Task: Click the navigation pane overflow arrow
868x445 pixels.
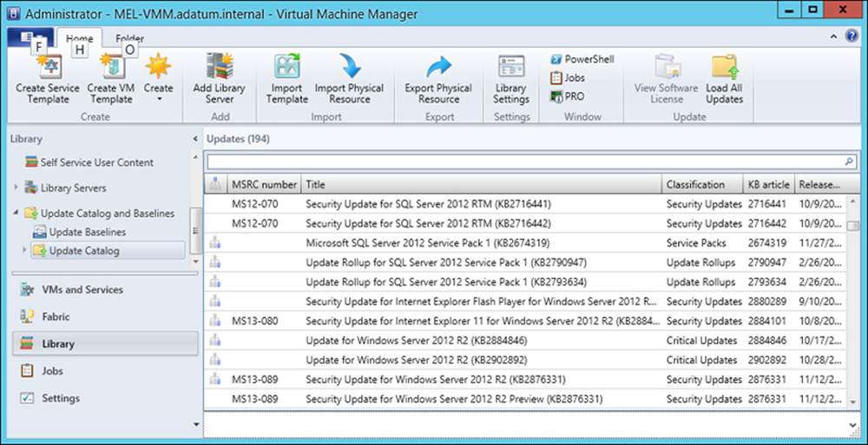Action: 195,424
